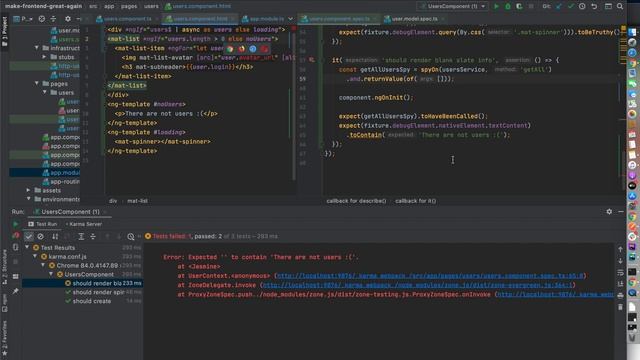Open users.component.spec.ts link in stack trace
The height and width of the screenshot is (360, 640).
(430, 276)
